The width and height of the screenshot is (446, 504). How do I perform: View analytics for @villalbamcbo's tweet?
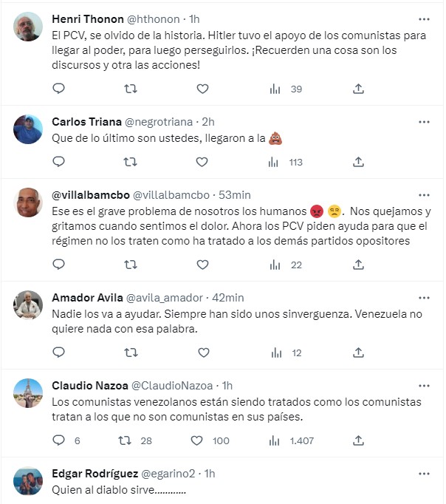[275, 265]
